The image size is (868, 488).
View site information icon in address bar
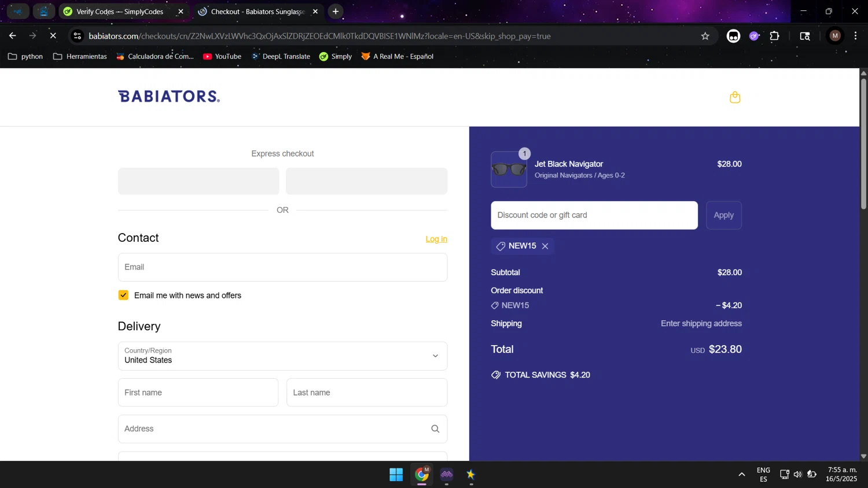coord(78,36)
